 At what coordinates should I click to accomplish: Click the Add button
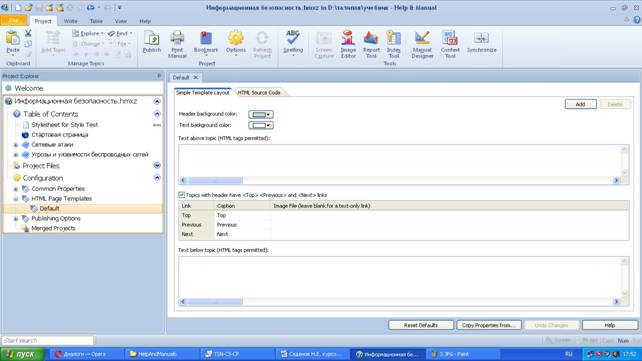coord(580,104)
